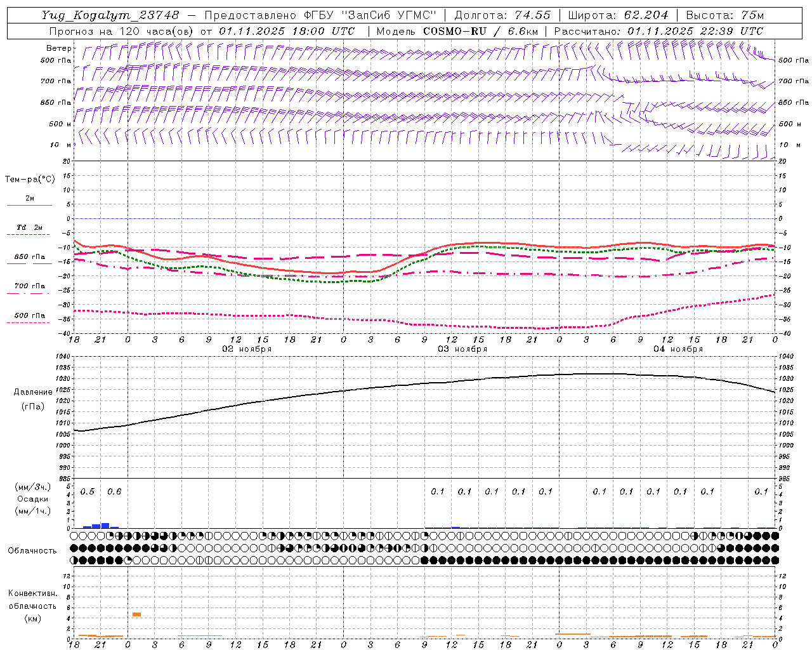Viewport: 812px width, 650px height.
Task: Click the 850 гПа legend entry below Td 2м
Action: (30, 257)
